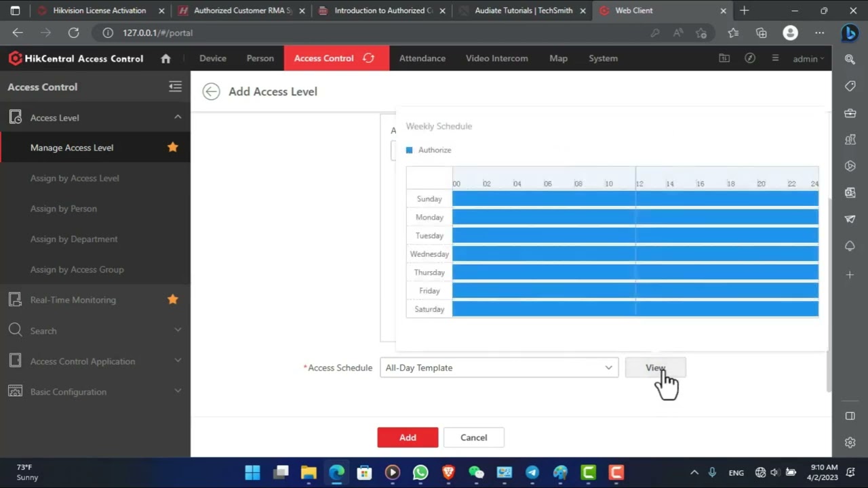
Task: Open Edge sidebar settings gear
Action: coord(850,443)
